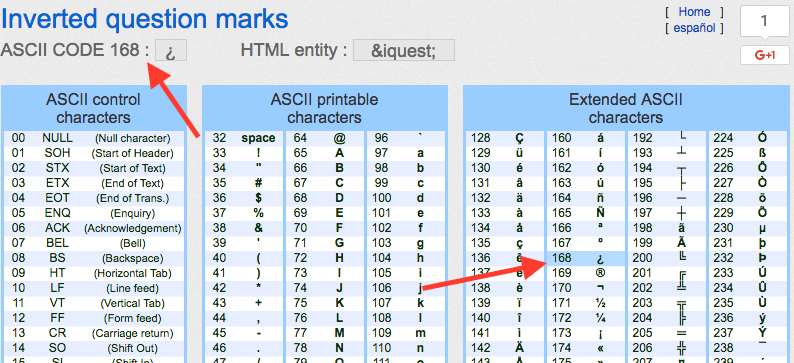794x363 pixels.
Task: Select the 01 SOH (Start of Header) row
Action: (x=94, y=153)
